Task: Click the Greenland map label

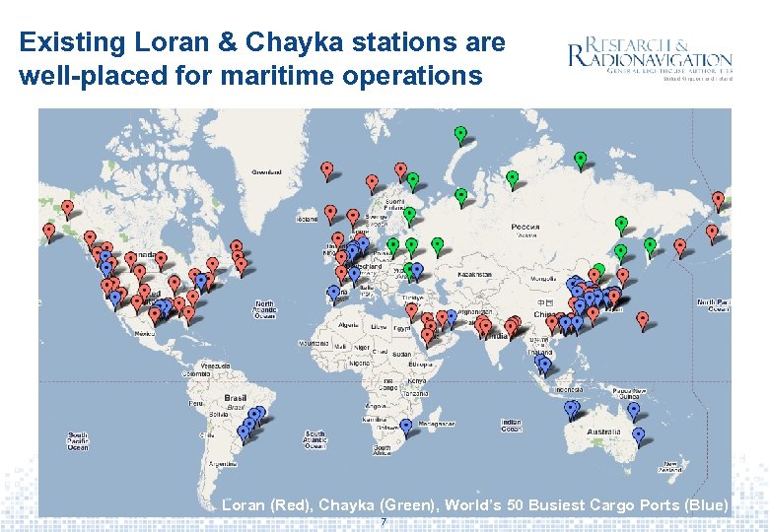Action: tap(266, 172)
